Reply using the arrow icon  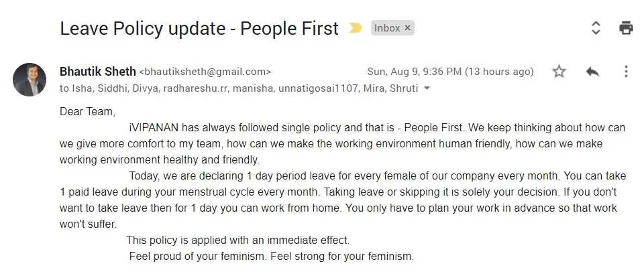coord(592,72)
